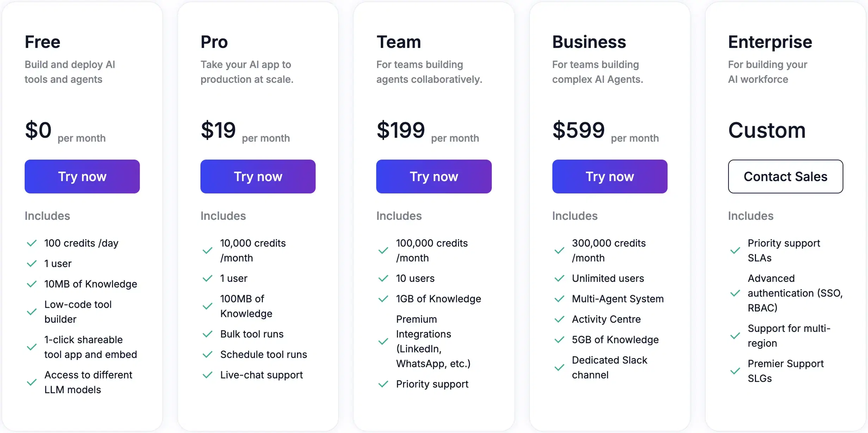
Task: Click the checkmark next to 'Bulk tool runs'
Action: (x=207, y=334)
